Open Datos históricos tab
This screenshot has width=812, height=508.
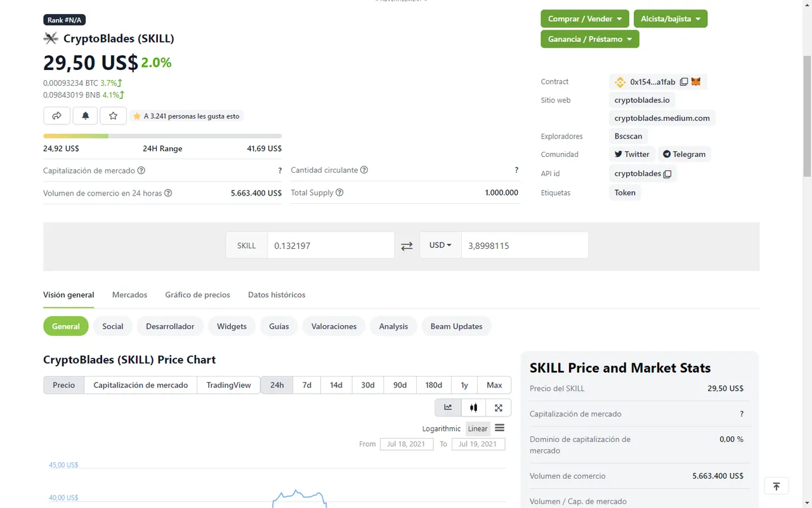click(277, 295)
